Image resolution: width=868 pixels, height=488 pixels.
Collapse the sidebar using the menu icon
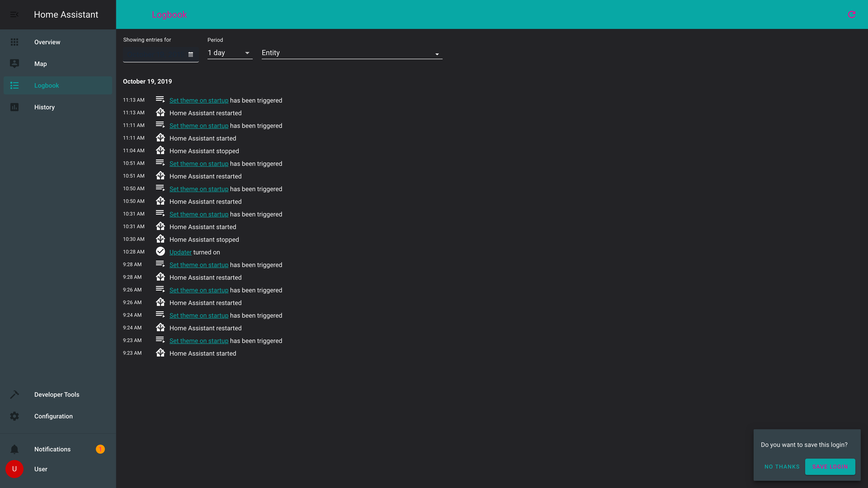[14, 14]
